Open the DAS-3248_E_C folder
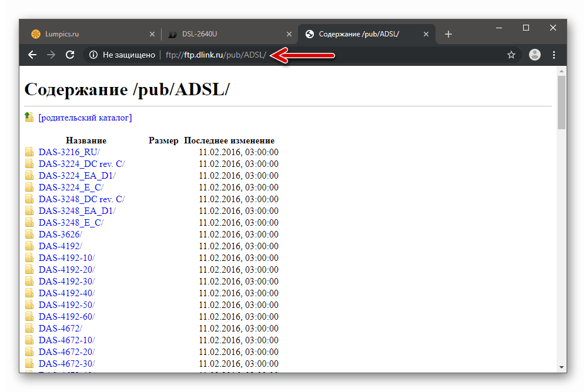The image size is (586, 392). pyautogui.click(x=71, y=223)
